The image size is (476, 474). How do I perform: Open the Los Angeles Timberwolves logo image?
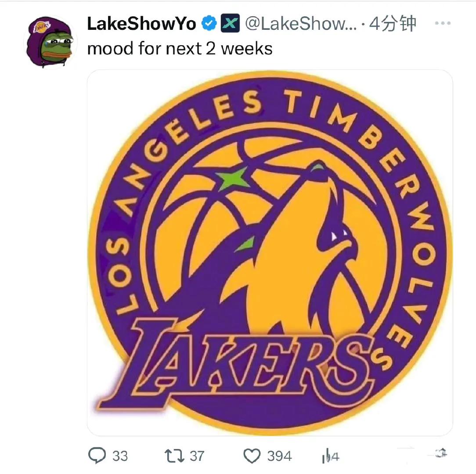(x=270, y=252)
